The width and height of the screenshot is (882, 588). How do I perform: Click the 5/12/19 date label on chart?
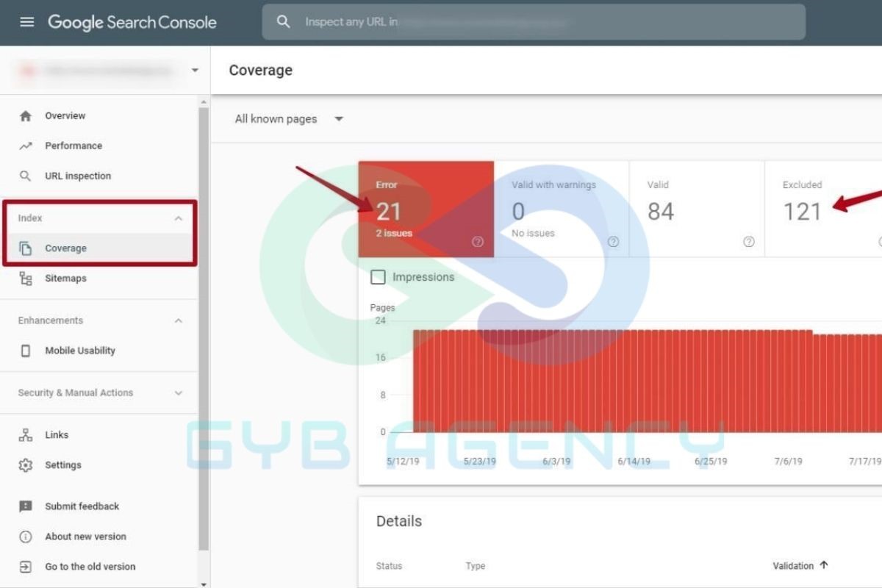pos(402,462)
